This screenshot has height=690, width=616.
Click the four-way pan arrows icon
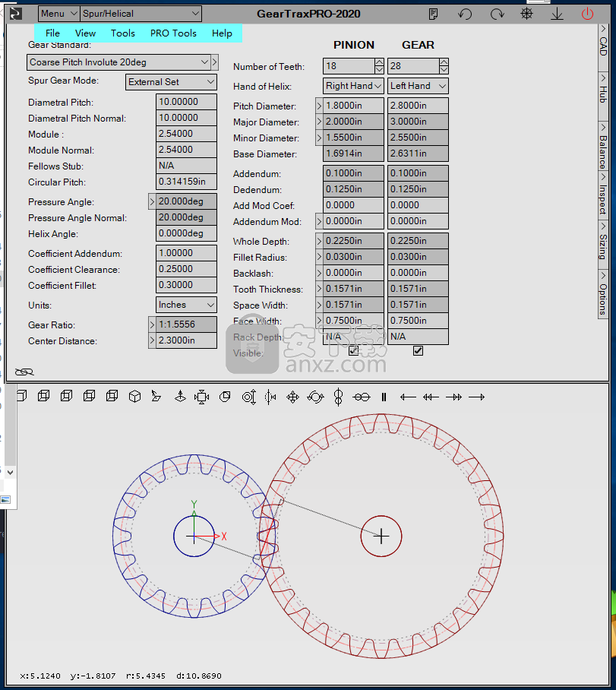(292, 397)
